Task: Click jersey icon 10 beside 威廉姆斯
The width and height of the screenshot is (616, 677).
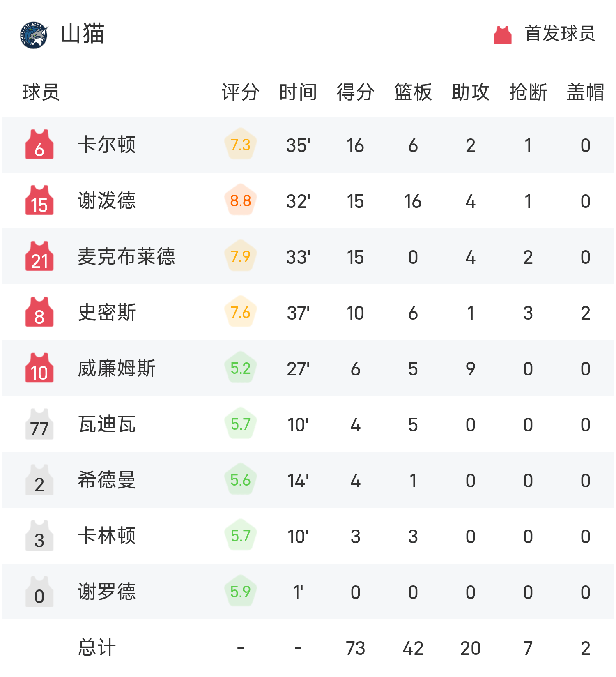Action: [39, 368]
